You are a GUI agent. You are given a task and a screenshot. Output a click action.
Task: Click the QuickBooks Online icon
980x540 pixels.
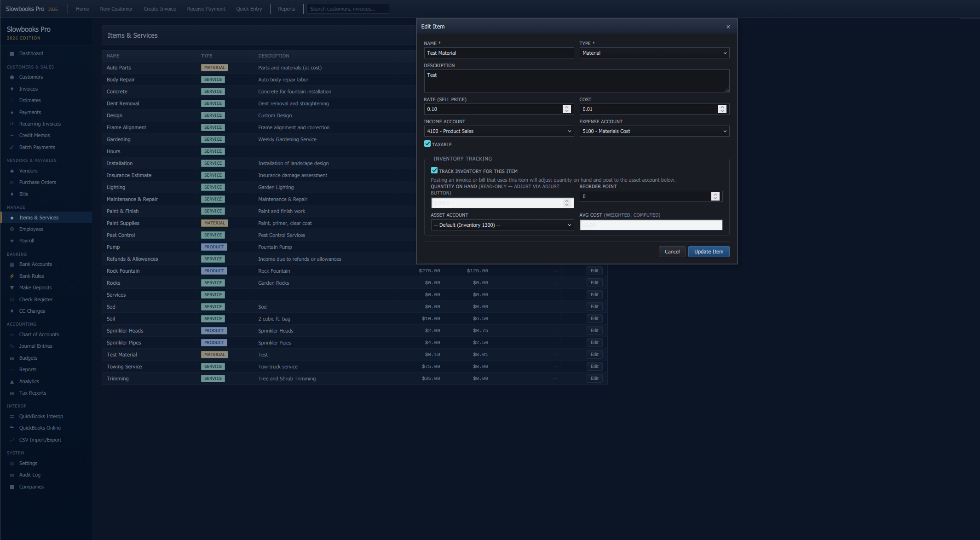point(12,428)
